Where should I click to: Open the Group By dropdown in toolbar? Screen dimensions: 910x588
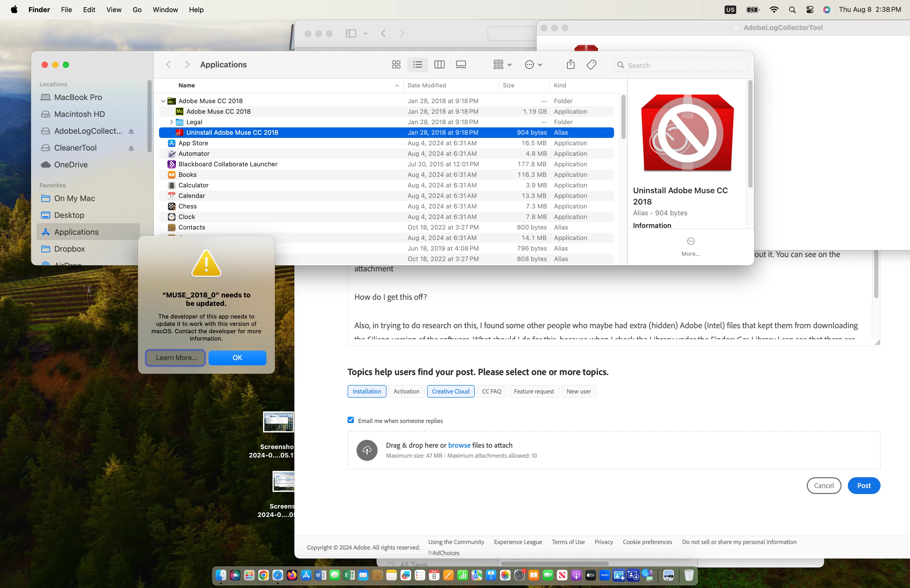click(502, 64)
